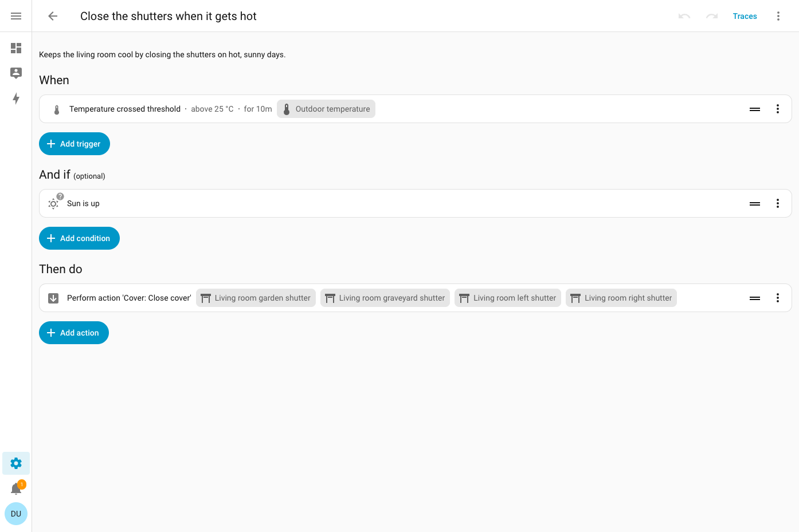Open the energy lightning bolt icon
This screenshot has height=532, width=799.
[16, 98]
